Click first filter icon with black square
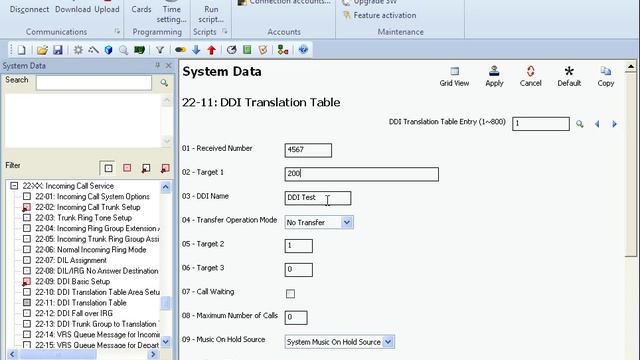 tap(108, 168)
